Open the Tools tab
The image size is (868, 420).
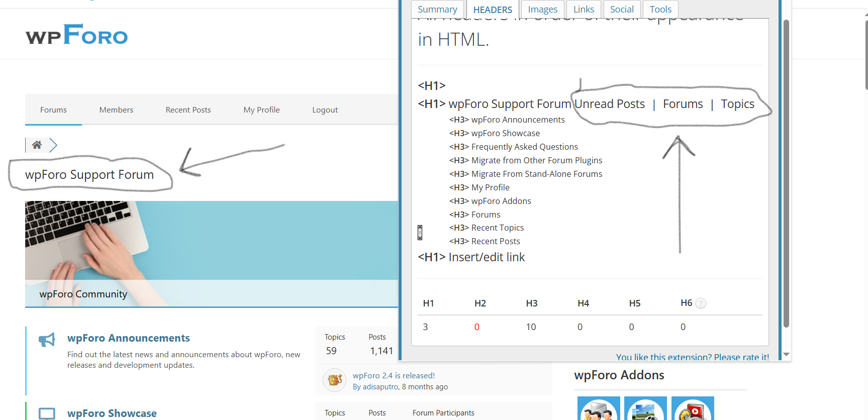660,9
